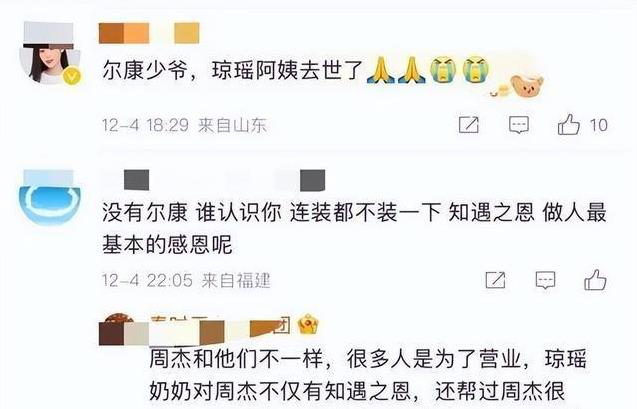The image size is (637, 409).
Task: Open second commenter's gray blurred username
Action: coord(224,180)
